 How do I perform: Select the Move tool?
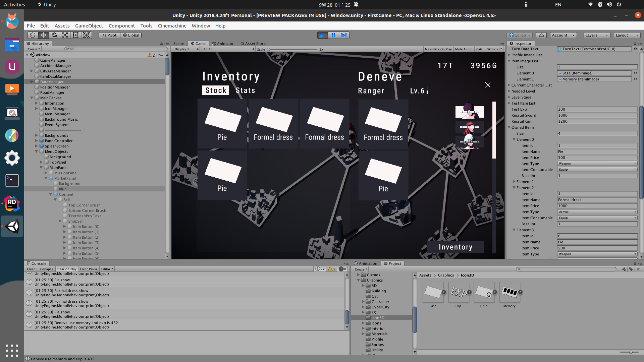pyautogui.click(x=43, y=35)
